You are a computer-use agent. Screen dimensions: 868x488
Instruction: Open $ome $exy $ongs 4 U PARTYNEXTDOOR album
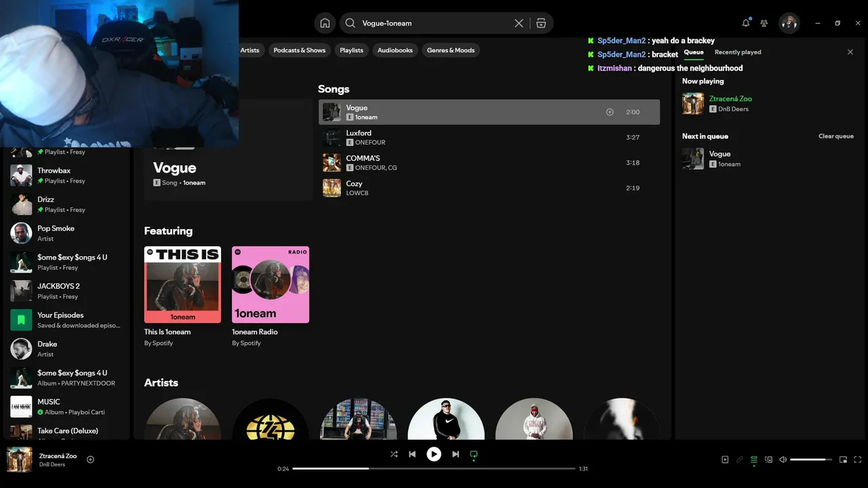click(66, 378)
